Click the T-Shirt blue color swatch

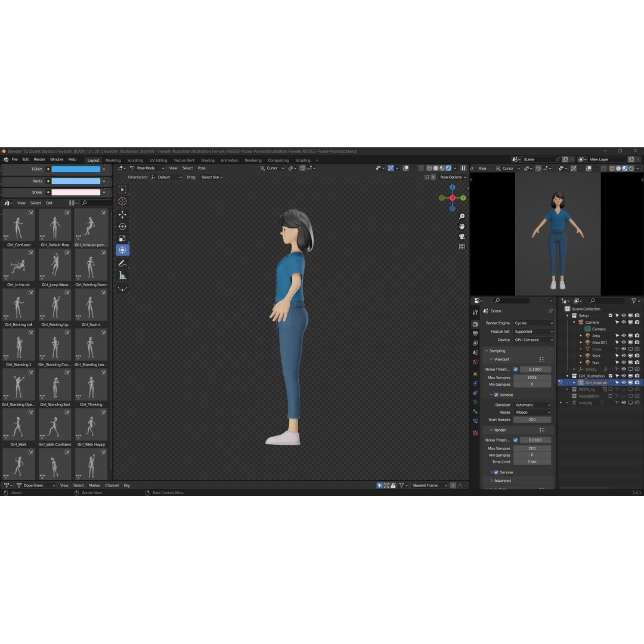pos(76,169)
